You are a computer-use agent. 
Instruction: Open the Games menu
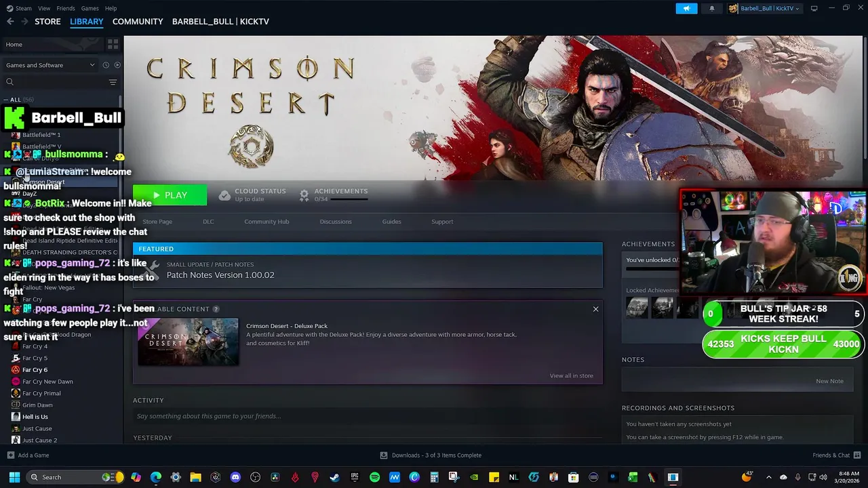(x=90, y=8)
